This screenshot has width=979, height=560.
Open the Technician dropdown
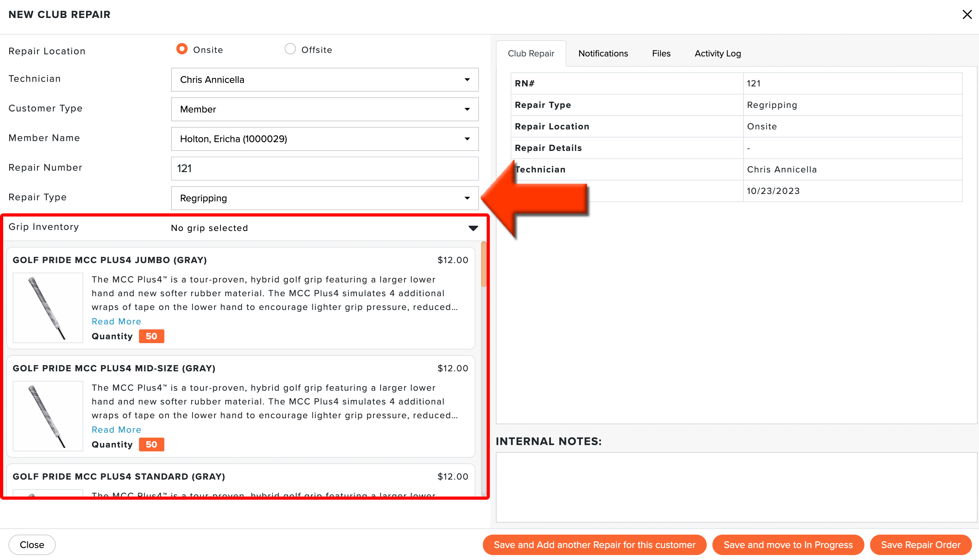tap(324, 80)
